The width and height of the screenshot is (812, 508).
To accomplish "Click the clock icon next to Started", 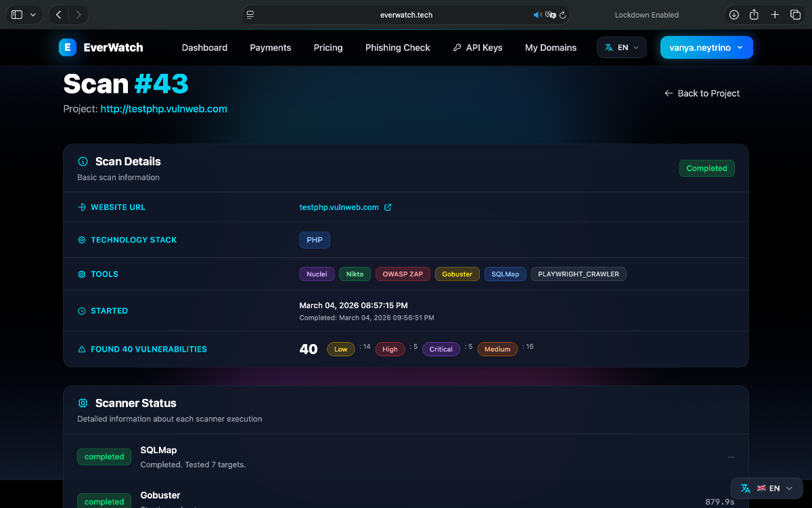I will [x=81, y=310].
